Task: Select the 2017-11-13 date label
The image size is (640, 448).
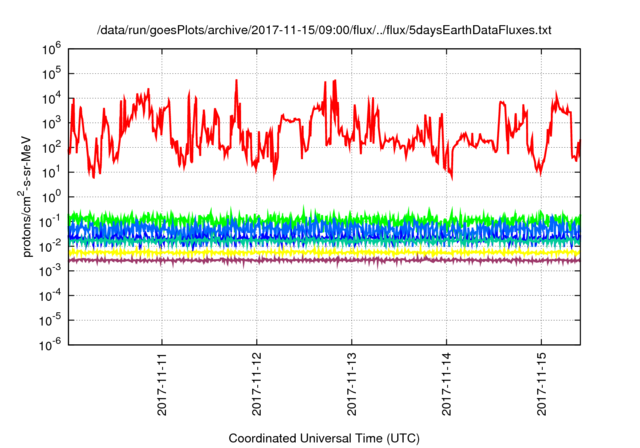Action: click(351, 384)
